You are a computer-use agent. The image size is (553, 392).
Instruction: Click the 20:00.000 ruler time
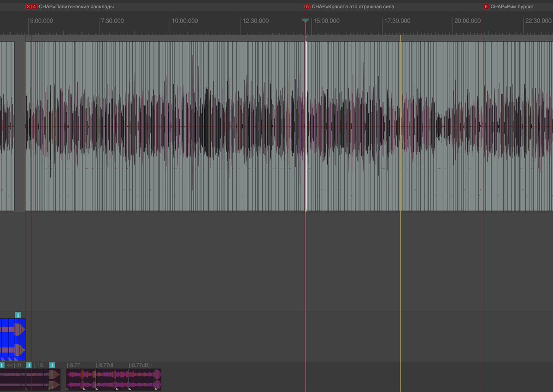tap(467, 21)
